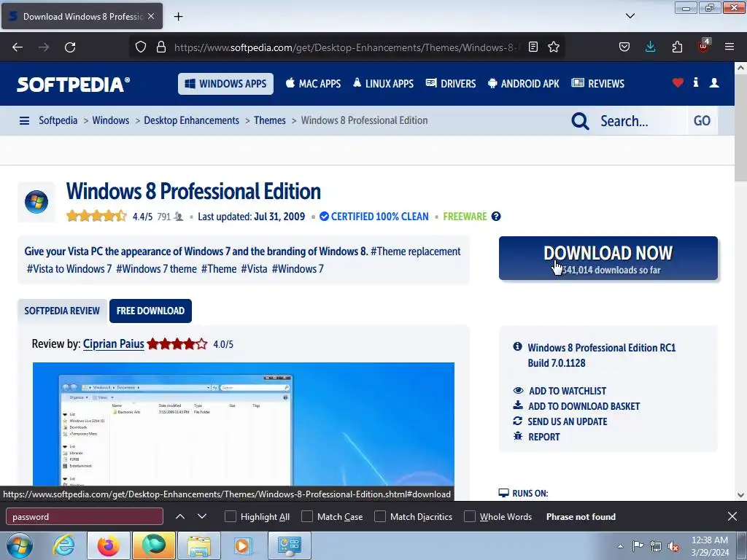Click the #Theme replacement tag
Image resolution: width=747 pixels, height=560 pixels.
[x=415, y=252]
